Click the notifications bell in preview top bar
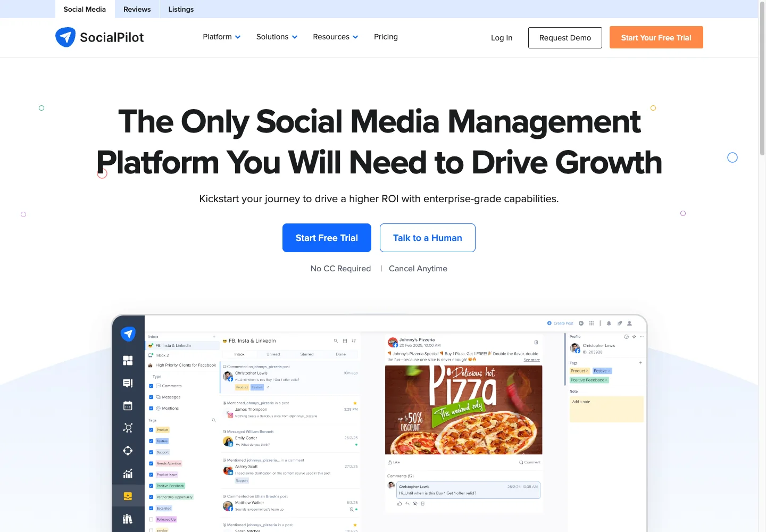 [609, 323]
